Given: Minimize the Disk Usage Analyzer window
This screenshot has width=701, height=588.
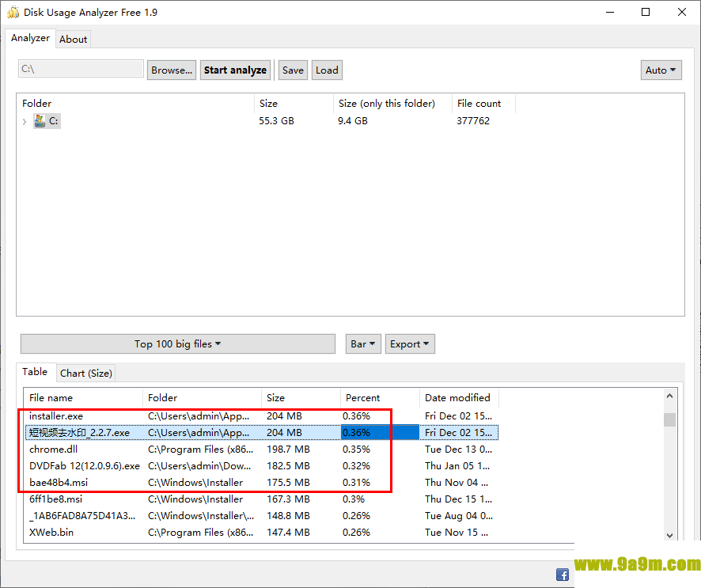Looking at the screenshot, I should (x=610, y=12).
